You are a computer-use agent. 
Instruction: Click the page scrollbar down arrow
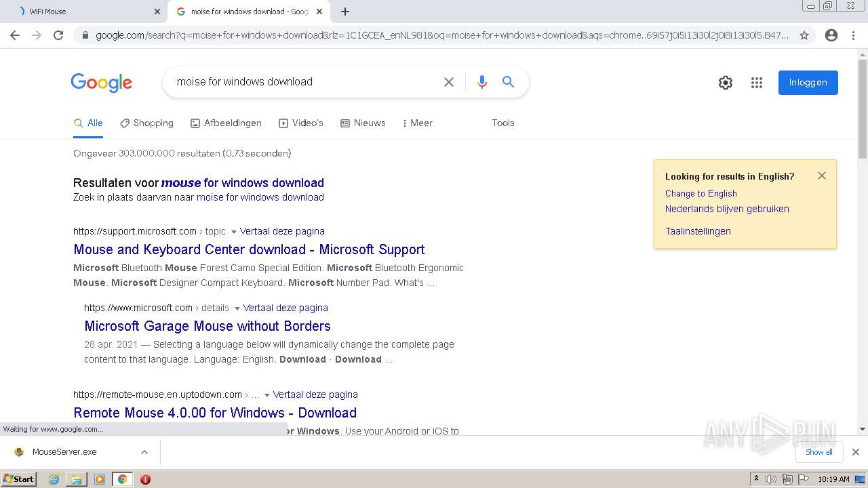coord(863,429)
